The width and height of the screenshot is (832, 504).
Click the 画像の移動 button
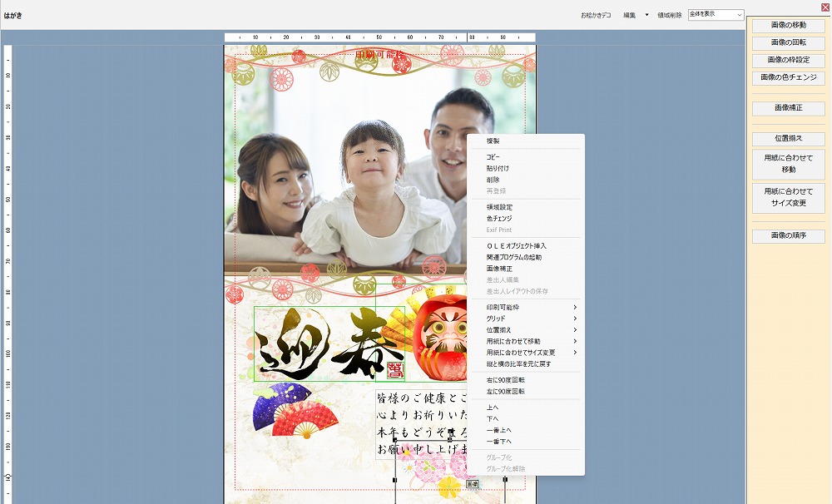[788, 26]
